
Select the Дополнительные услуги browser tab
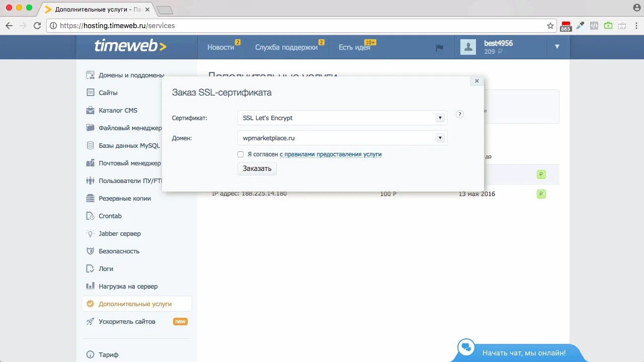pyautogui.click(x=97, y=10)
